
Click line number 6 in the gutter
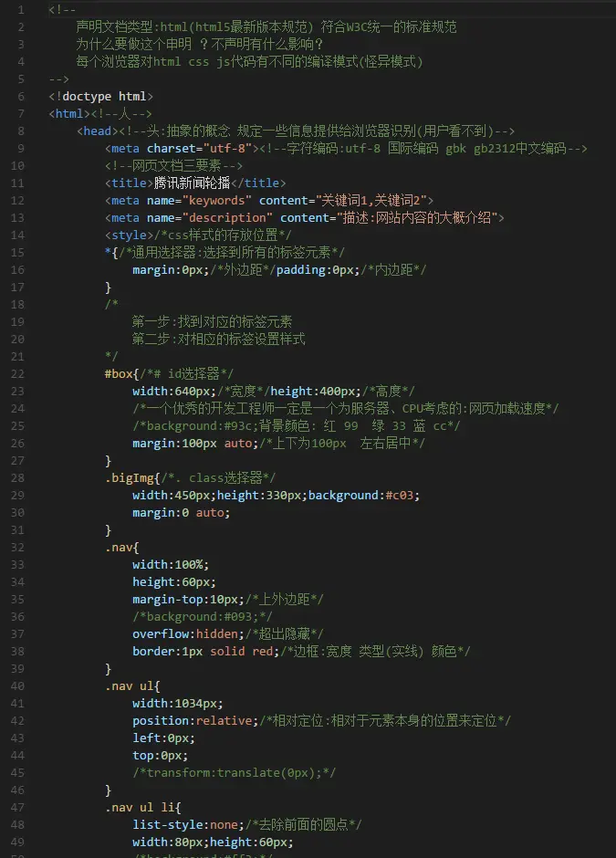[x=21, y=97]
